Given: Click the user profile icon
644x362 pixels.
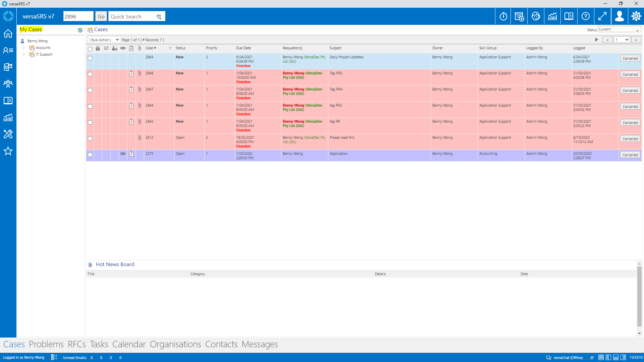Looking at the screenshot, I should pyautogui.click(x=620, y=16).
